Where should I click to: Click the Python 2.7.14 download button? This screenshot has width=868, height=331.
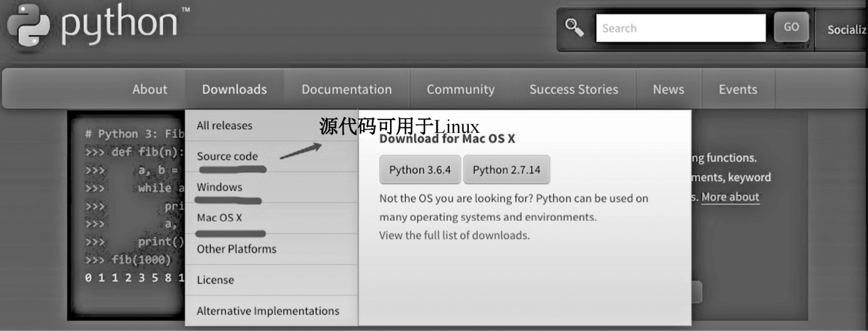coord(506,169)
